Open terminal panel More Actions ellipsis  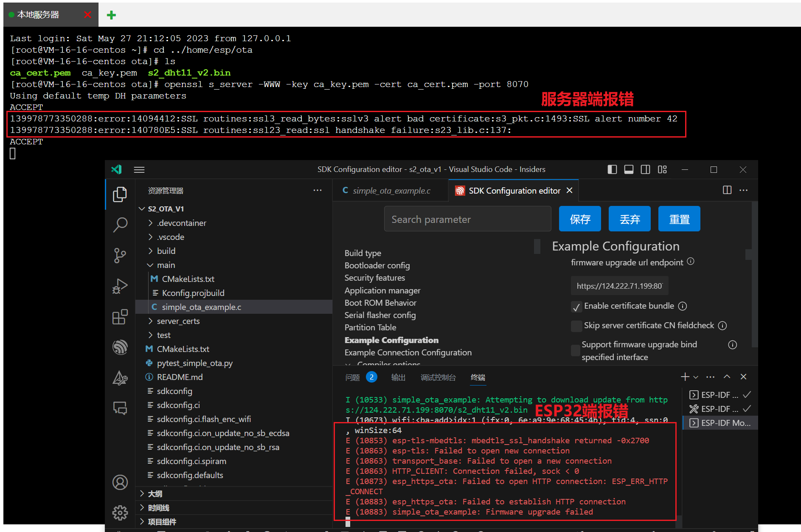pos(710,377)
